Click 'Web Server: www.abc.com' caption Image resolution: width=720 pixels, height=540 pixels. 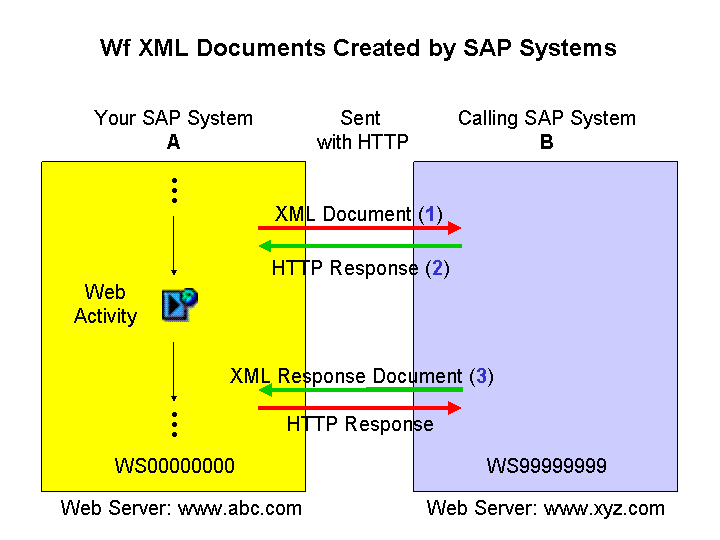click(181, 508)
